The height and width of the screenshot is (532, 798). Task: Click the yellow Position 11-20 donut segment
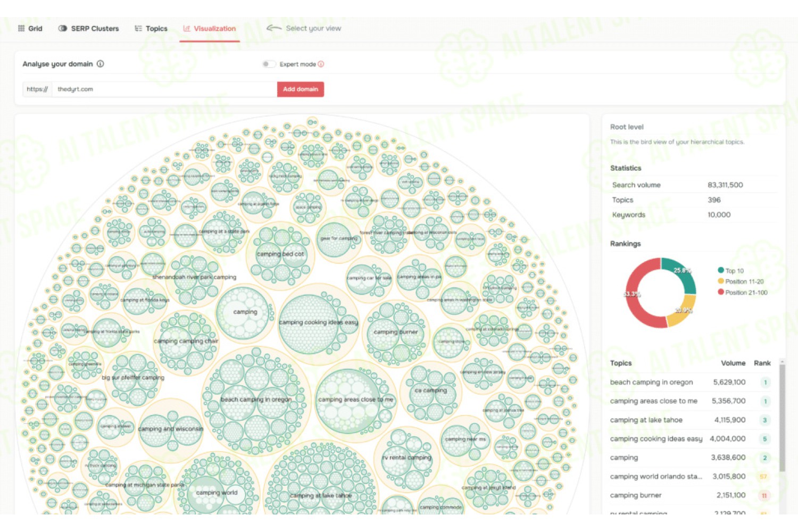[682, 311]
